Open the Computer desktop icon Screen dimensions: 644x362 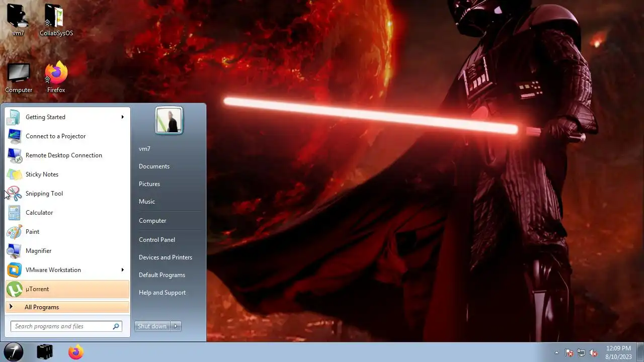click(19, 77)
